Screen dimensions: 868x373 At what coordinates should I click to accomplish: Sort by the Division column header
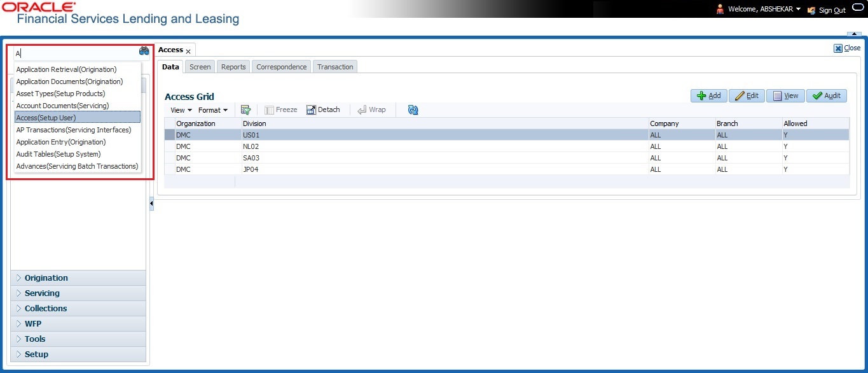(444, 123)
